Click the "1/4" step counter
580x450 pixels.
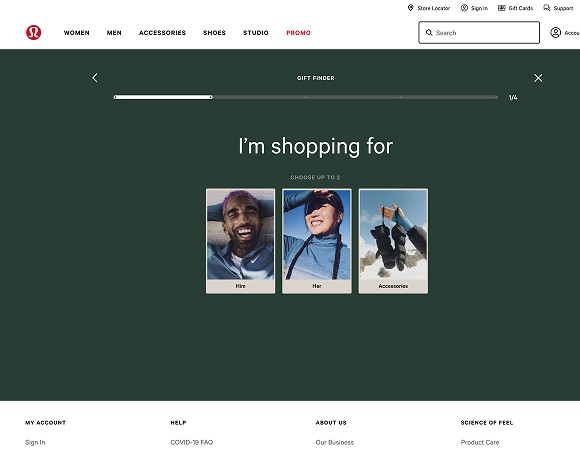[513, 98]
